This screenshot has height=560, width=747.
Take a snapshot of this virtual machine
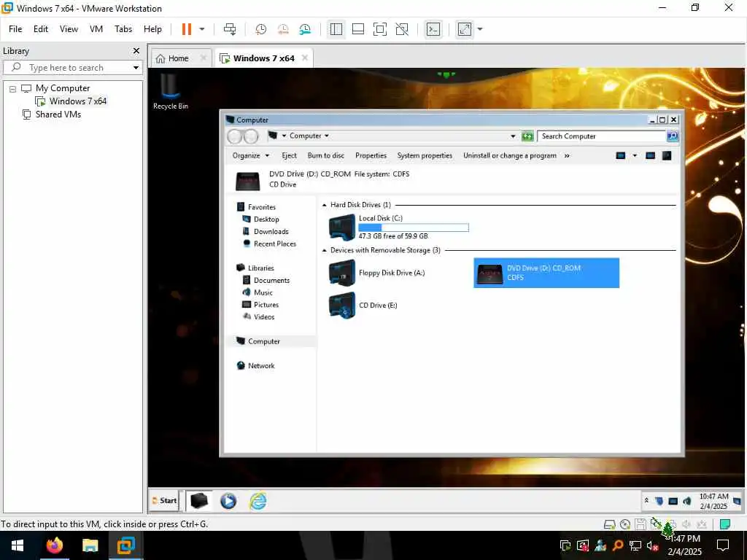pos(260,29)
